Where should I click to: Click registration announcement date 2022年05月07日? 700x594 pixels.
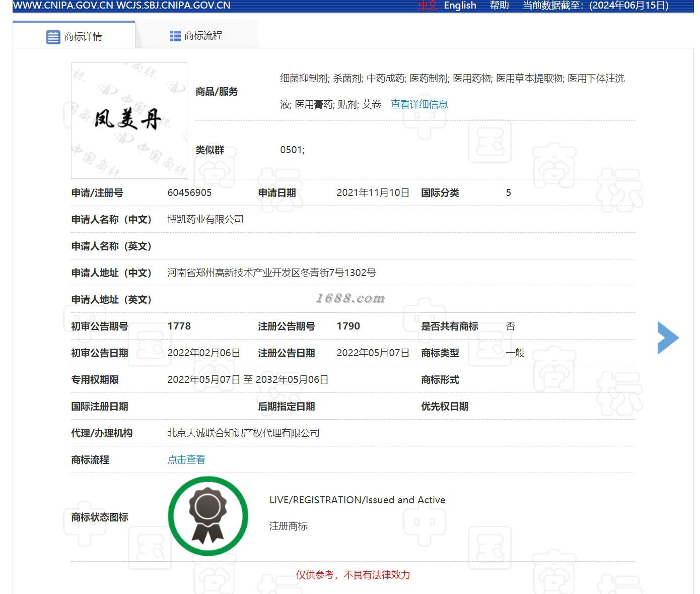(373, 353)
